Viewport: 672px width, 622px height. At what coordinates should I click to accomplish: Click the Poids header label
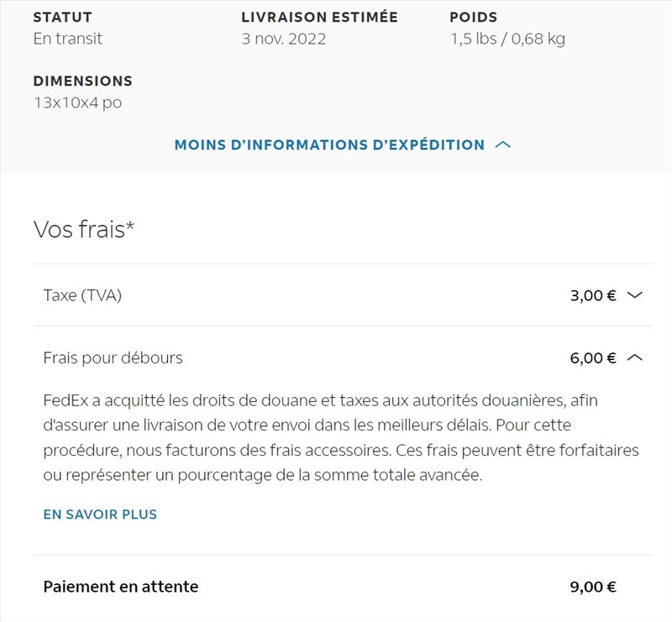pos(474,17)
